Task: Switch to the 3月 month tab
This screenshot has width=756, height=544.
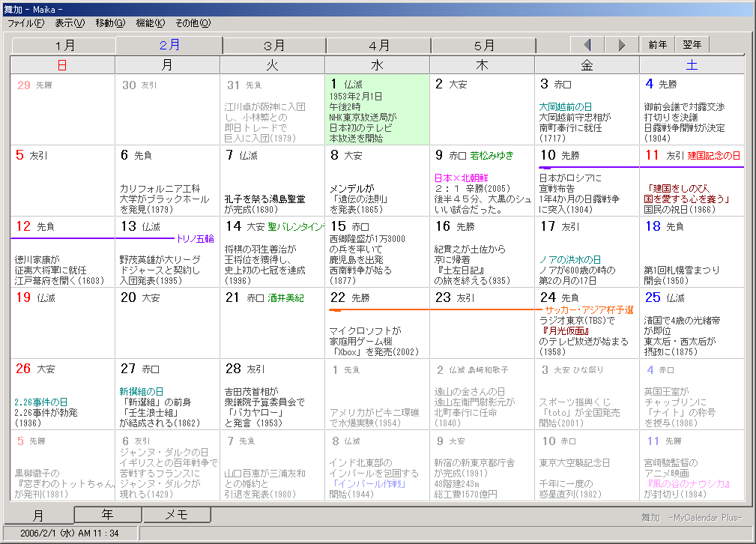Action: [274, 46]
